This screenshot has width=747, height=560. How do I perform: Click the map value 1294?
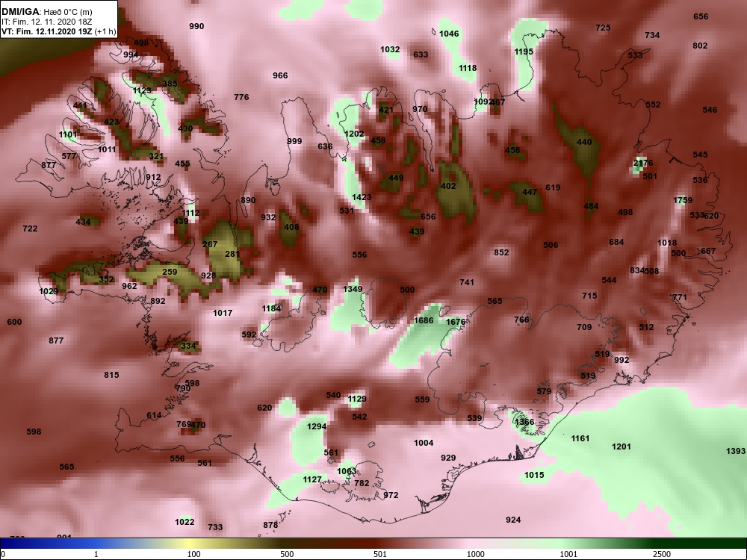(317, 426)
